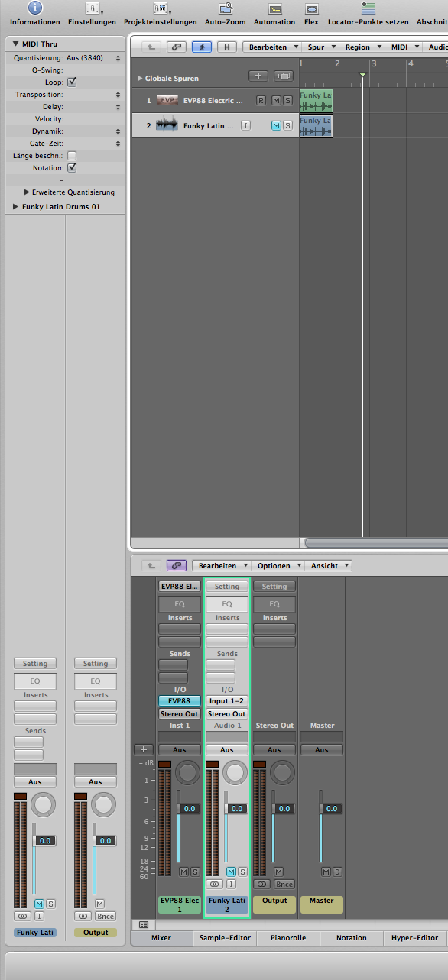448x980 pixels.
Task: Open the Informationen inspector icon
Action: [x=34, y=8]
